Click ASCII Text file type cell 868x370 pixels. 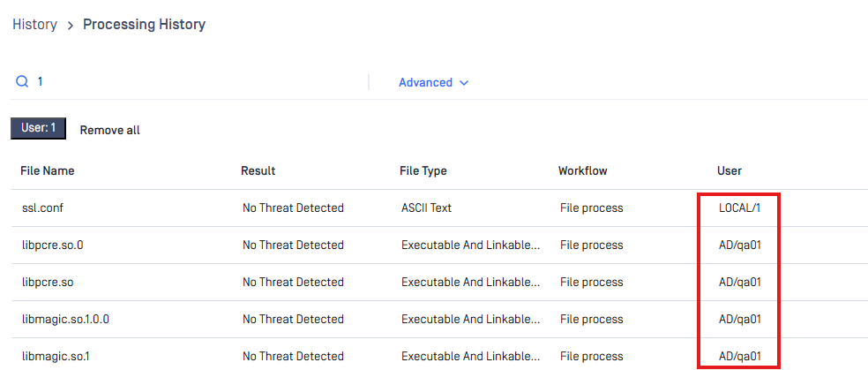click(x=426, y=208)
